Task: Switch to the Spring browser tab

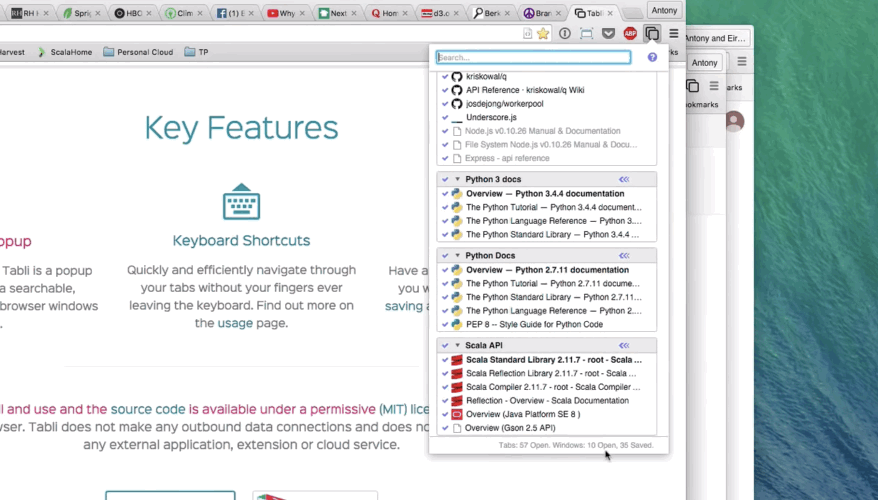Action: pos(82,13)
